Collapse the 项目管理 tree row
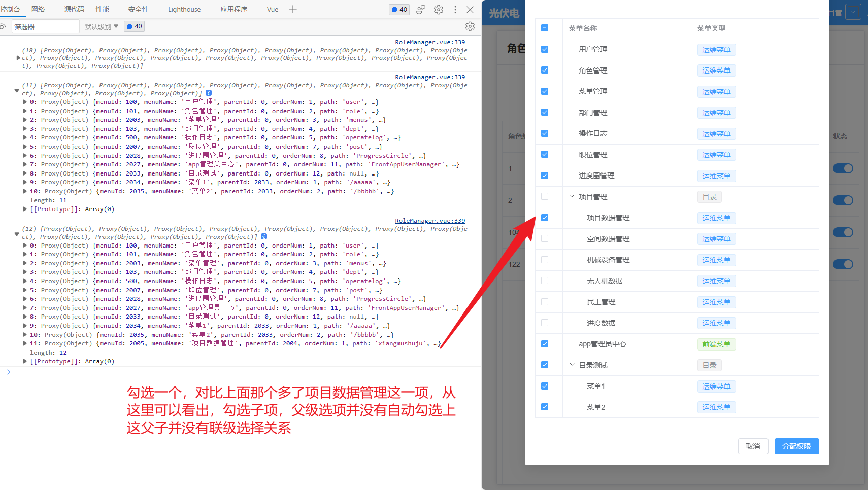 pos(572,196)
